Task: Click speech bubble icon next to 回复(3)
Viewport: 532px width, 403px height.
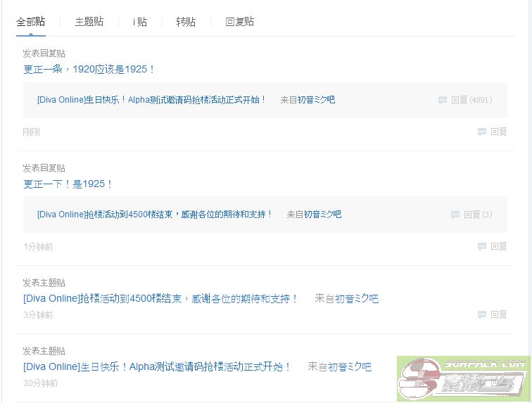Action: [455, 215]
